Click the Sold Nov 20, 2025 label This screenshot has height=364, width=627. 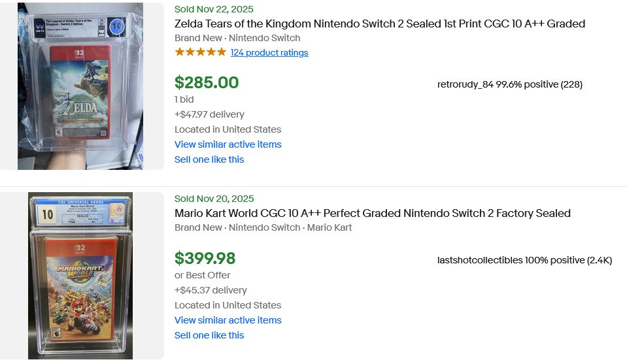coord(214,199)
